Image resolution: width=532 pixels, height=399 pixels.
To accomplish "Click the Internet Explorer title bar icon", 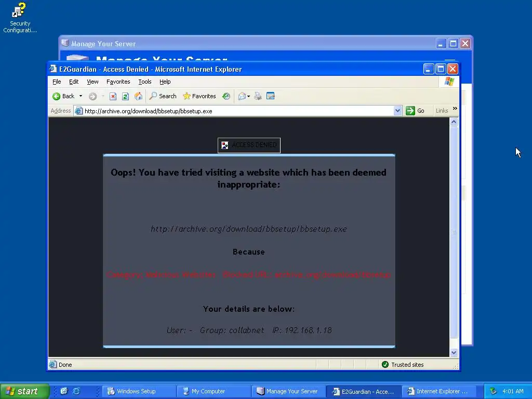I will pyautogui.click(x=54, y=69).
